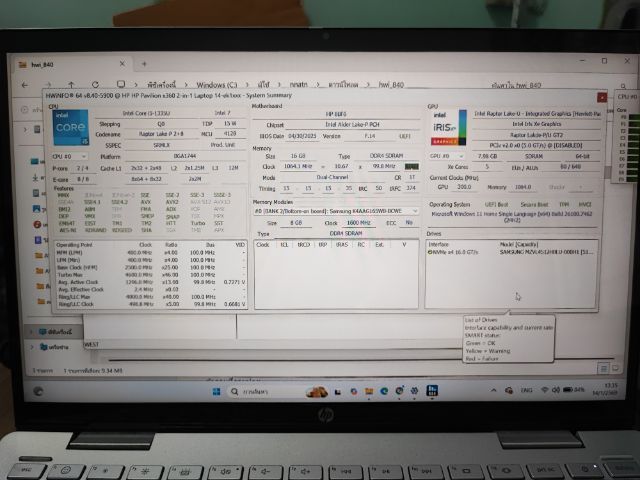The height and width of the screenshot is (480, 640).
Task: Close the System Summary window
Action: point(601,96)
